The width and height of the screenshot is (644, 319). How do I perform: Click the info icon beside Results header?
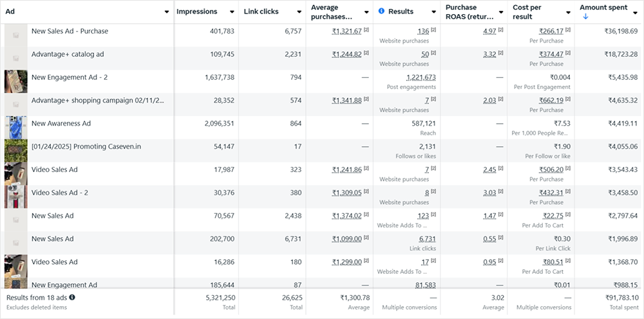[x=381, y=12]
